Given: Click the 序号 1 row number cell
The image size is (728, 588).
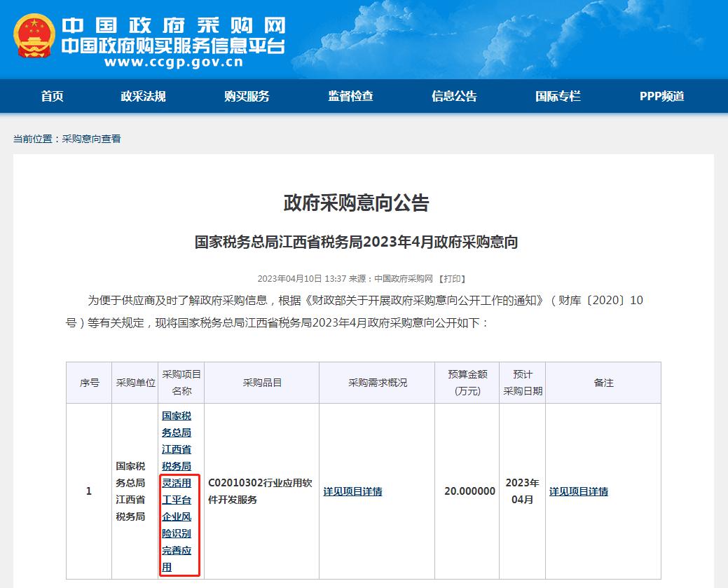Looking at the screenshot, I should pyautogui.click(x=88, y=492).
